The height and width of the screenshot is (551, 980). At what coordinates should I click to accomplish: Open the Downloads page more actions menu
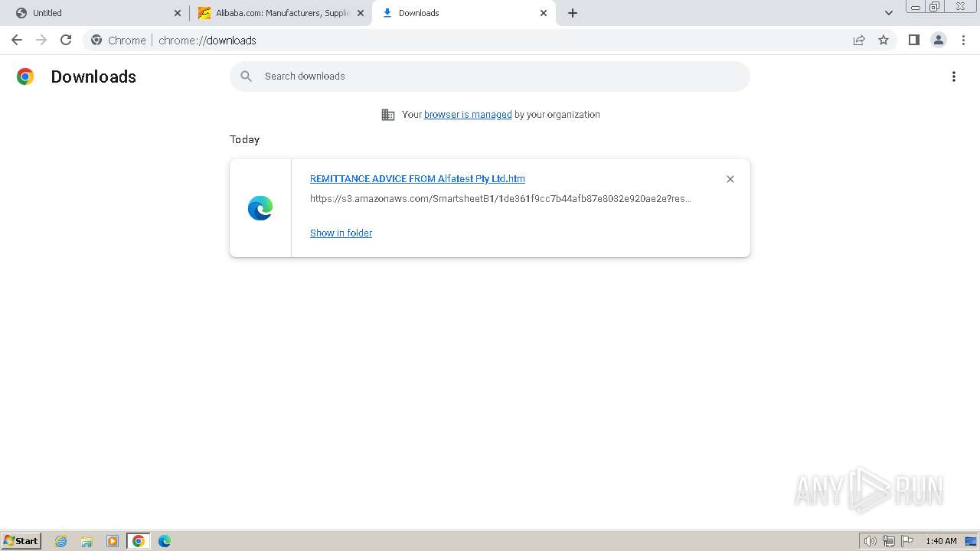954,77
